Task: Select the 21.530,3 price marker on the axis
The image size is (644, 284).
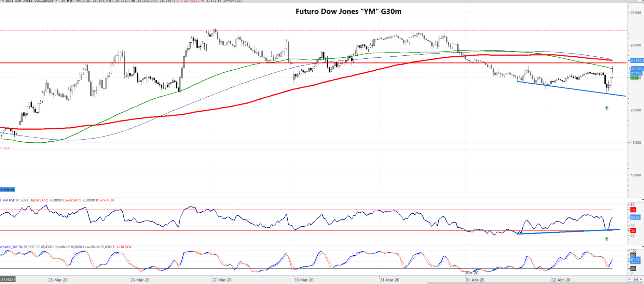Action: click(x=637, y=61)
